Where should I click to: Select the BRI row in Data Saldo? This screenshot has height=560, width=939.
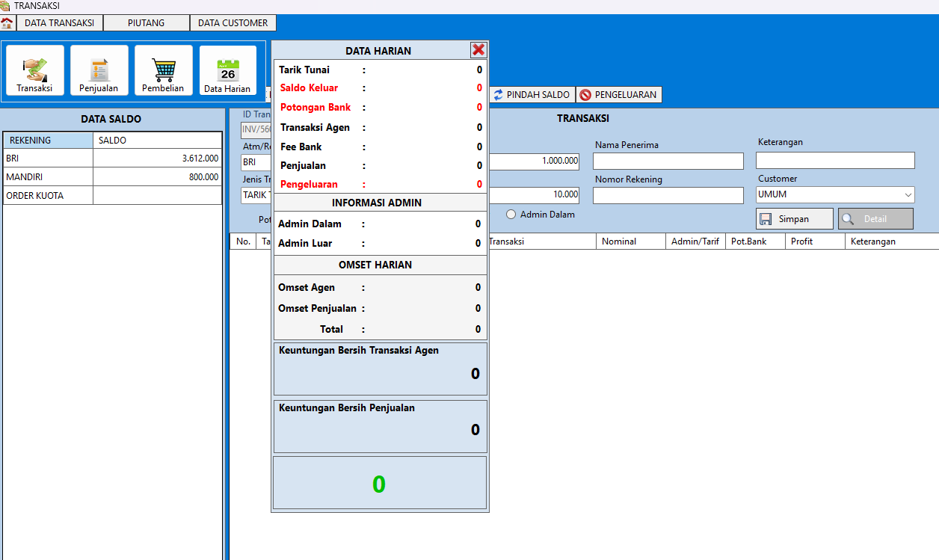tap(112, 159)
